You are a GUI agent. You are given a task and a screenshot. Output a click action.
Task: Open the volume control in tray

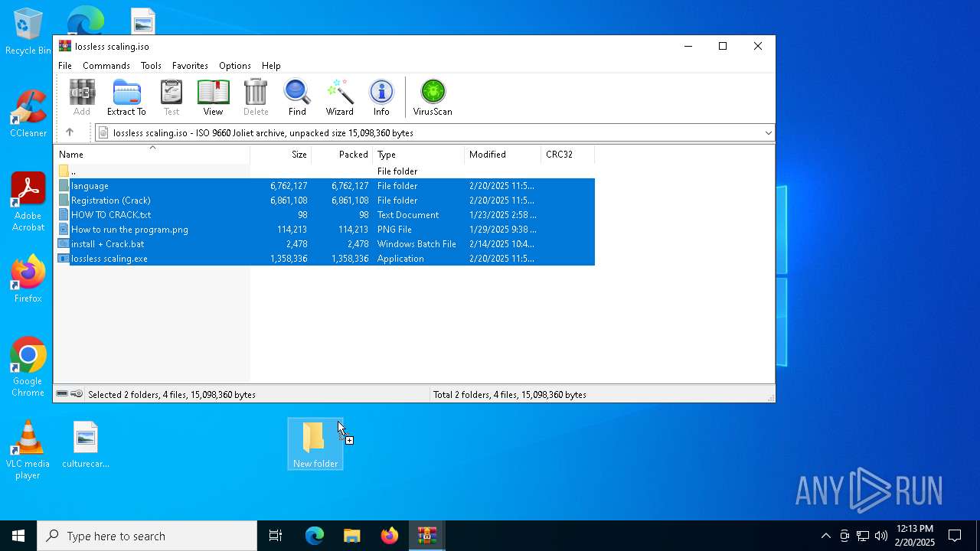[881, 536]
